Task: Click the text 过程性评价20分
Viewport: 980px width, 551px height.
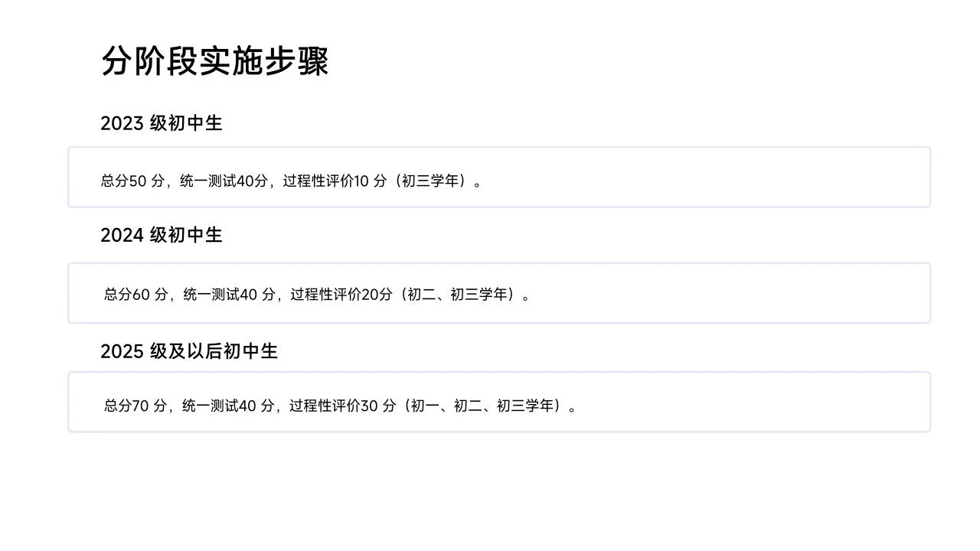Action: pos(341,295)
